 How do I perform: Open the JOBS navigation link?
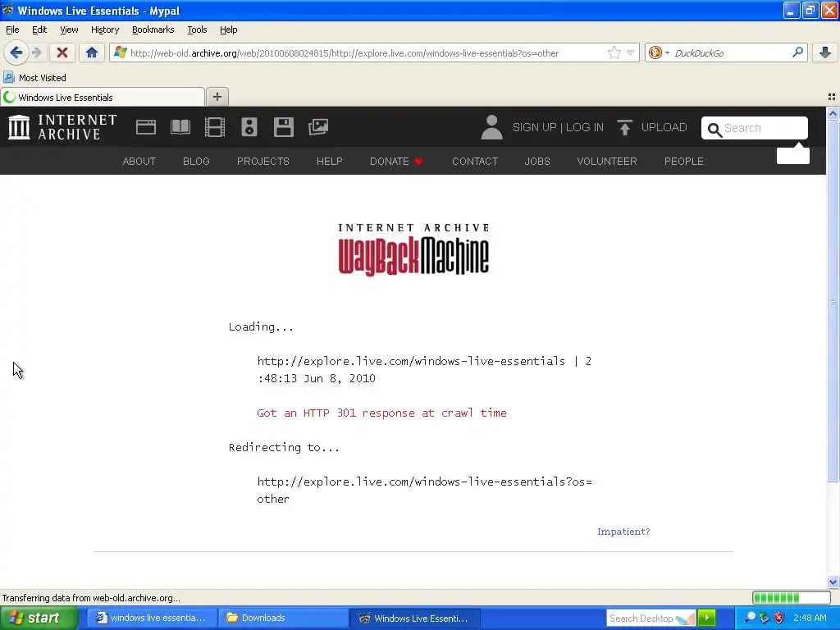click(x=537, y=162)
